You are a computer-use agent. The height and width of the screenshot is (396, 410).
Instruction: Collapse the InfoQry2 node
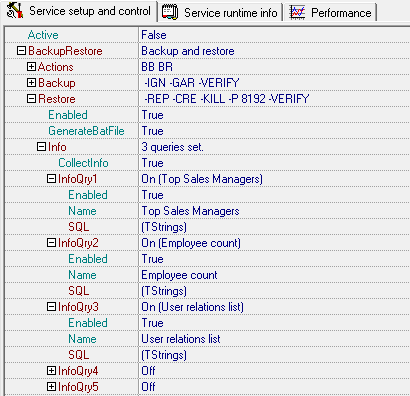[51, 243]
